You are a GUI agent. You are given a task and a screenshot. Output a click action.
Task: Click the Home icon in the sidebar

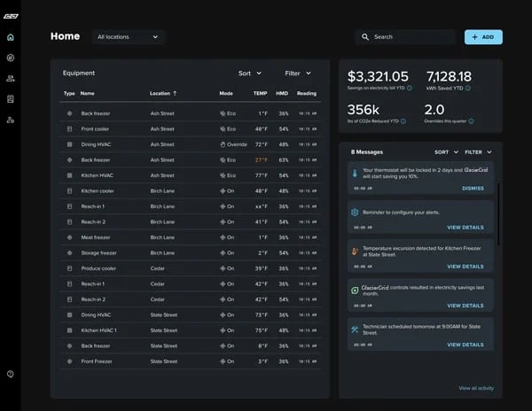click(x=11, y=37)
